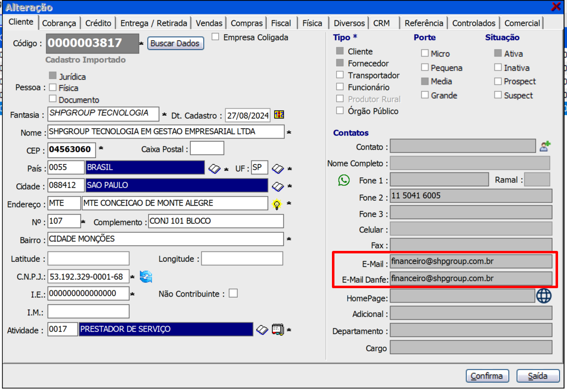The image size is (567, 392).
Task: Click the Confirma button
Action: (487, 376)
